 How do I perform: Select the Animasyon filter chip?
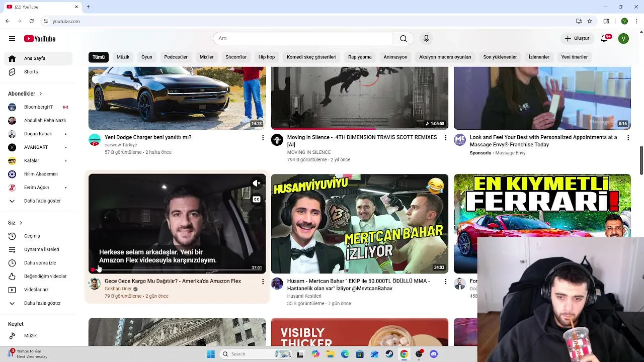(x=395, y=57)
